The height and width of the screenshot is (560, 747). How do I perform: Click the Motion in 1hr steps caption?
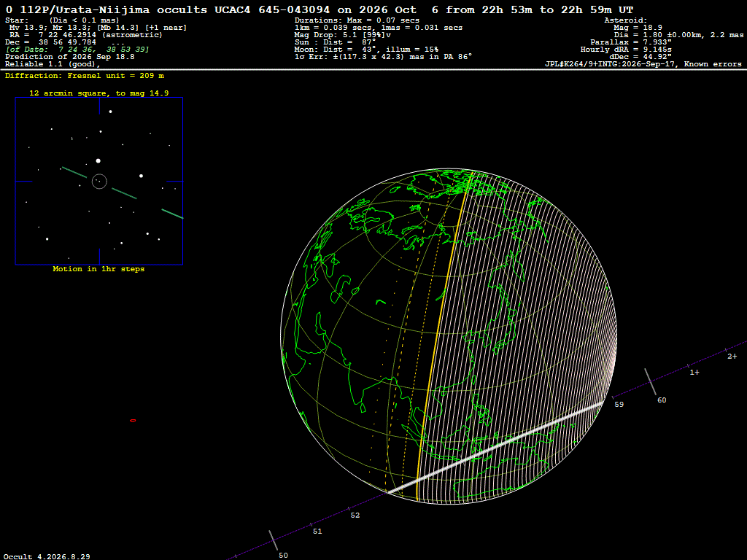98,269
